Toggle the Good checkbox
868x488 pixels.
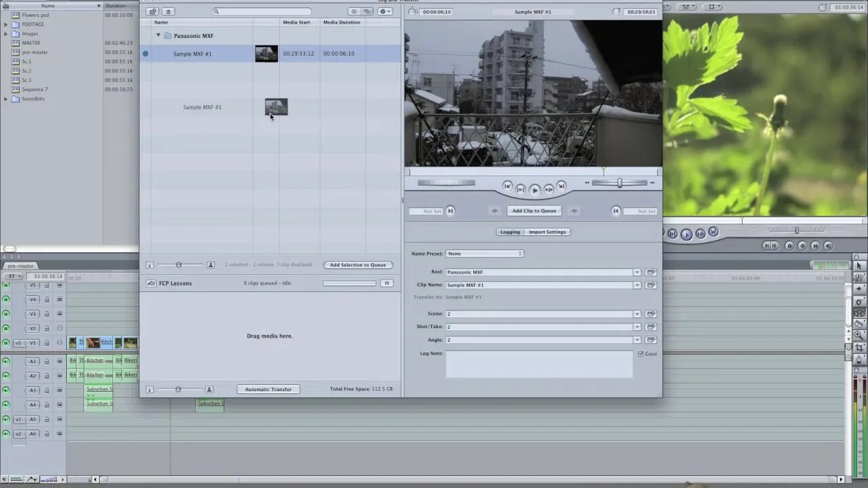(x=641, y=353)
